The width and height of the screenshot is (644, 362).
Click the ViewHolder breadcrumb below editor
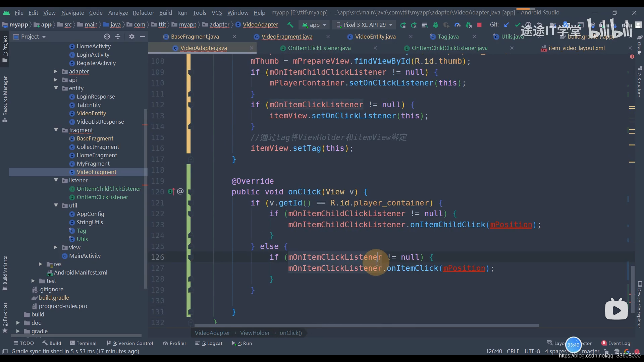point(255,333)
